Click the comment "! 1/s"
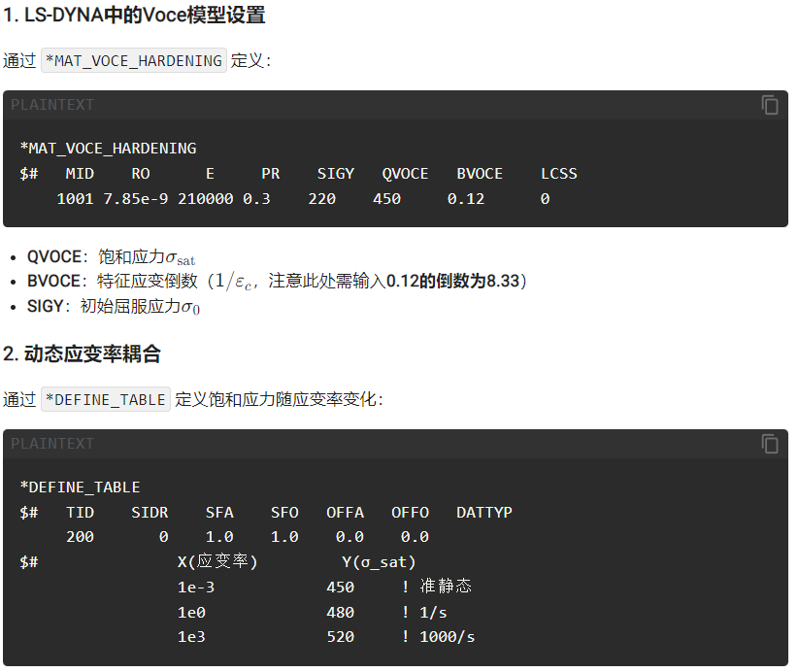The width and height of the screenshot is (799, 672). [424, 613]
